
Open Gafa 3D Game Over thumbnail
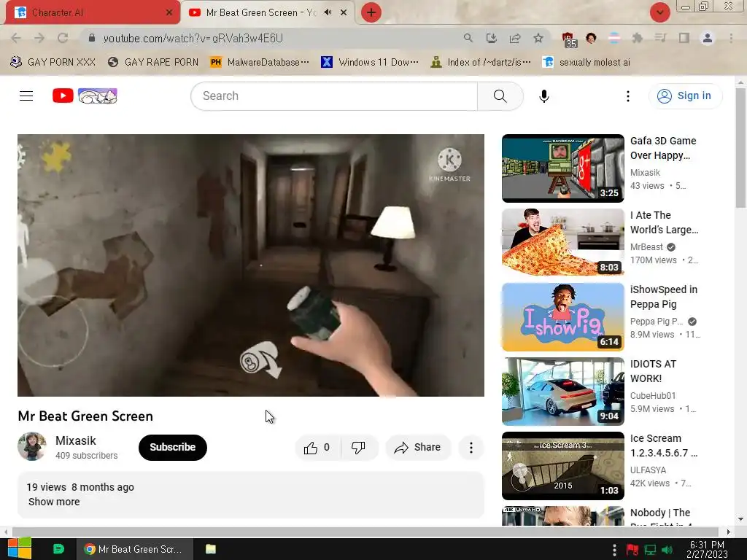point(562,168)
